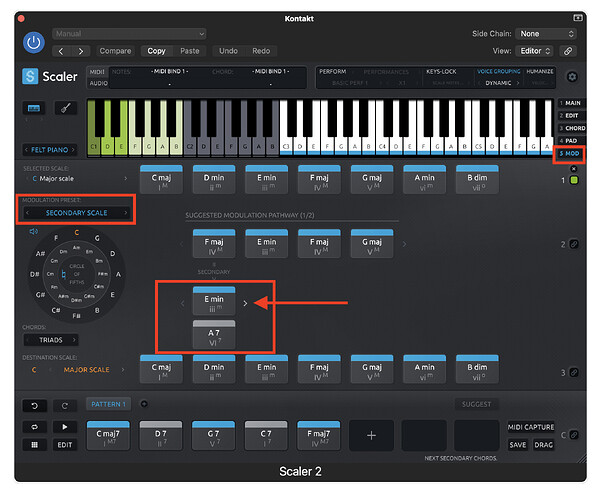Click the undo pattern icon
Screen dimensions: 601x499
pos(34,406)
